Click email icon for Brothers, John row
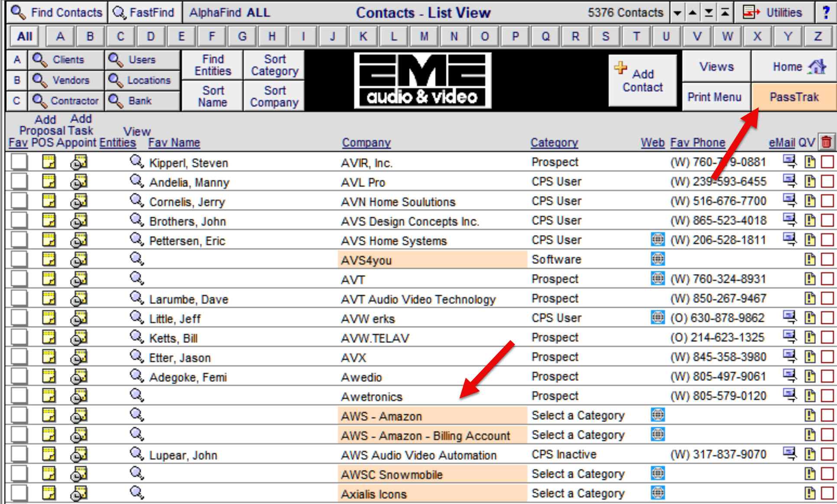The image size is (837, 504). [x=790, y=220]
